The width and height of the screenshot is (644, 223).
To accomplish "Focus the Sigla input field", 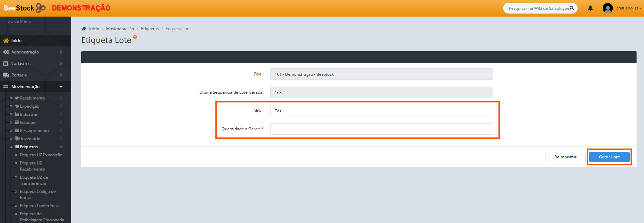I will (x=381, y=111).
